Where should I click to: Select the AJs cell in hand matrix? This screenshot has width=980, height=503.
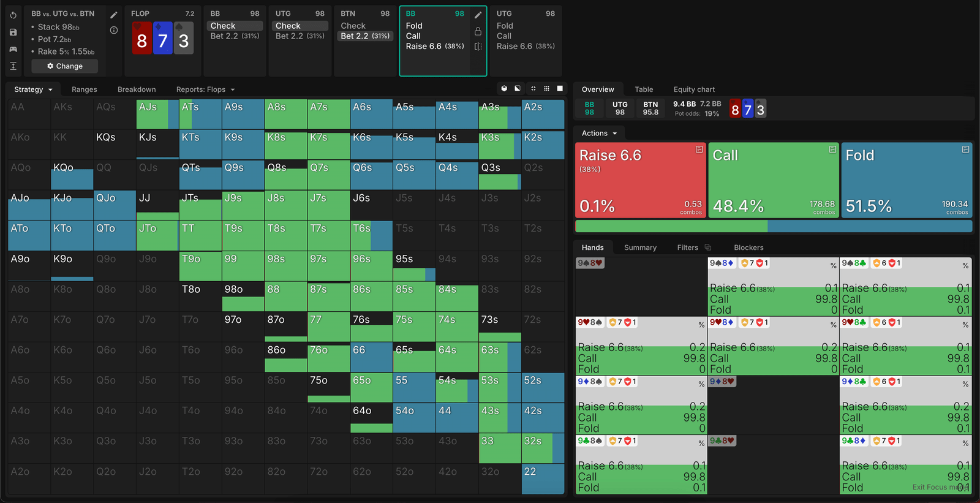(x=157, y=114)
